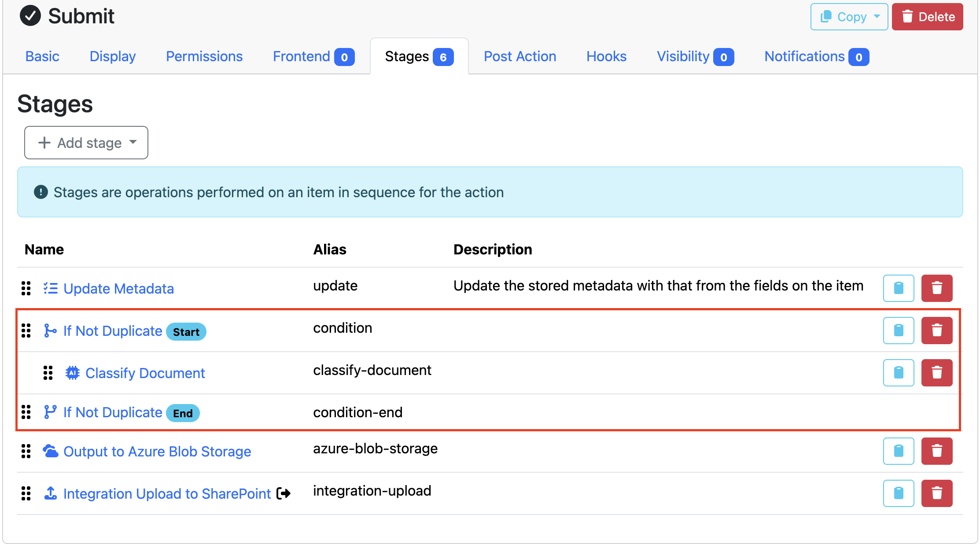980x544 pixels.
Task: Open the Visibility tab
Action: point(695,56)
